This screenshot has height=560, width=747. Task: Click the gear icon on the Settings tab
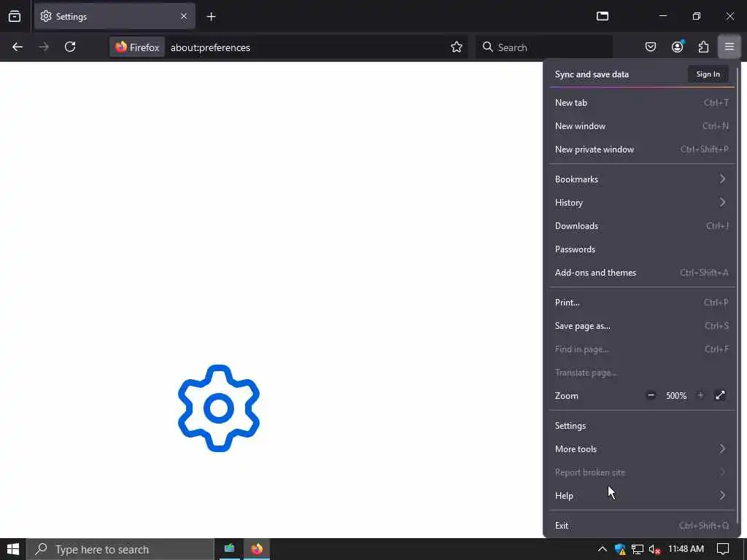(46, 16)
